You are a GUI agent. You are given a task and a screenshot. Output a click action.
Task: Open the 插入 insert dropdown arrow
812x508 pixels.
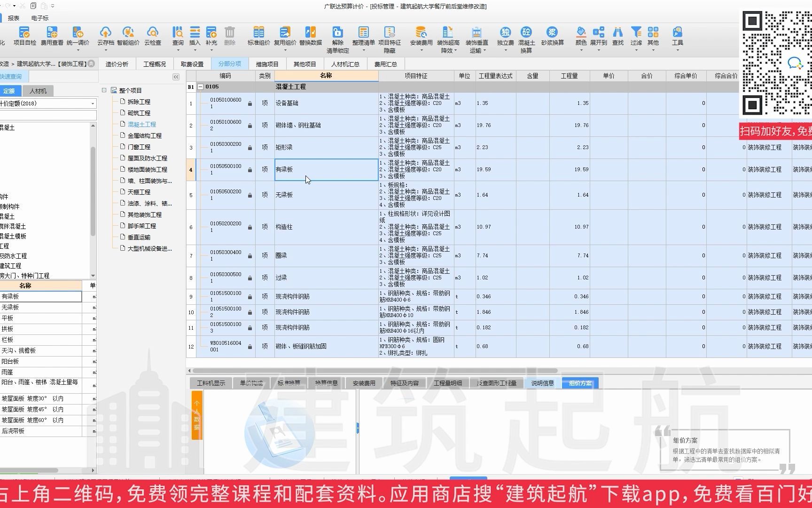195,50
